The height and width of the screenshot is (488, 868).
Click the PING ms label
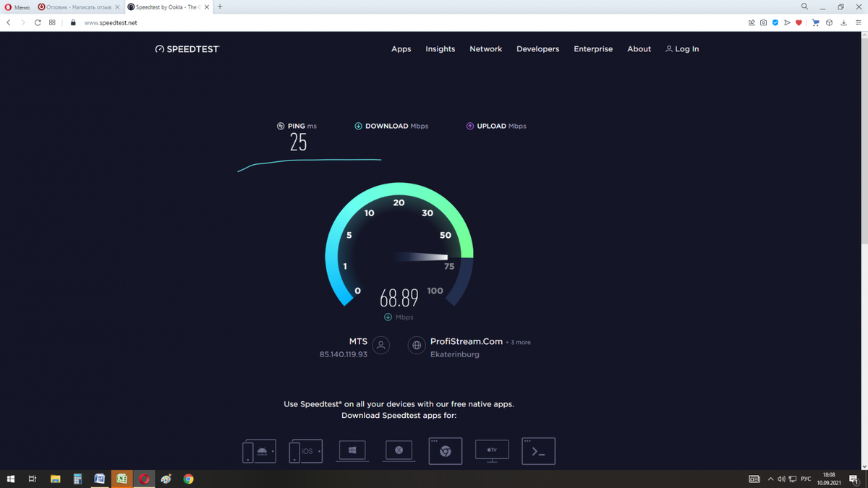[x=297, y=126]
